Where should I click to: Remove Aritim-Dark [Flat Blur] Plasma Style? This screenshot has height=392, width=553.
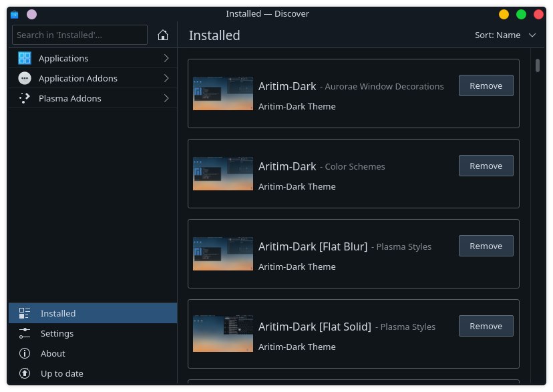point(486,246)
